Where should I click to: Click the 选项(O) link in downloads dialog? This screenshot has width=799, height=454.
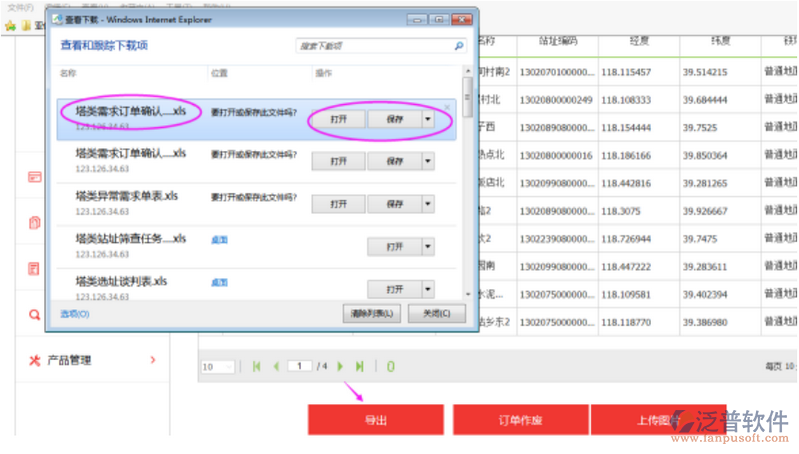click(x=75, y=314)
